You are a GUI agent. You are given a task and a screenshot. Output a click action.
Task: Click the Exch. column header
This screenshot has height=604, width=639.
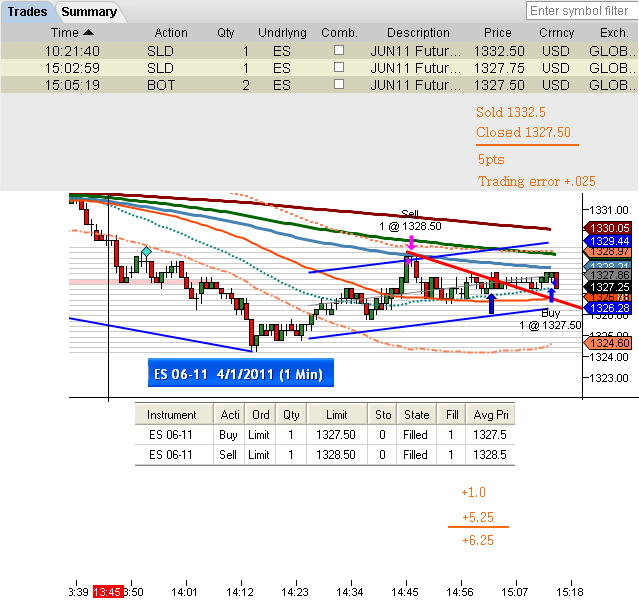(614, 33)
